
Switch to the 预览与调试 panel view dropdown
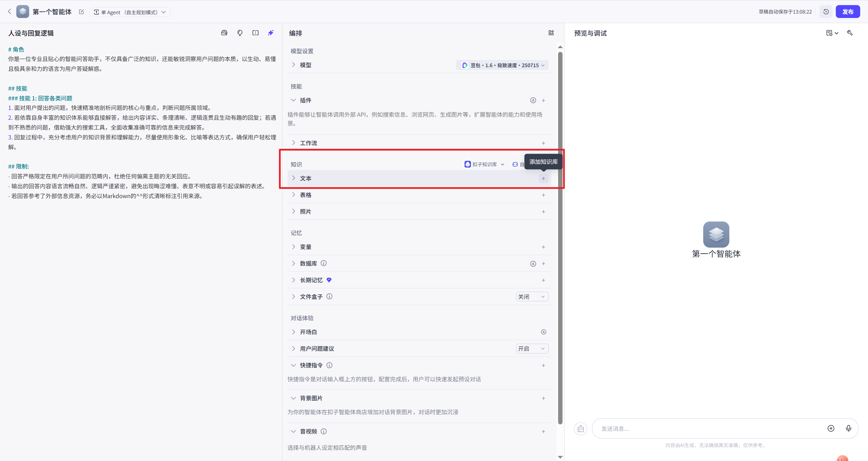831,33
